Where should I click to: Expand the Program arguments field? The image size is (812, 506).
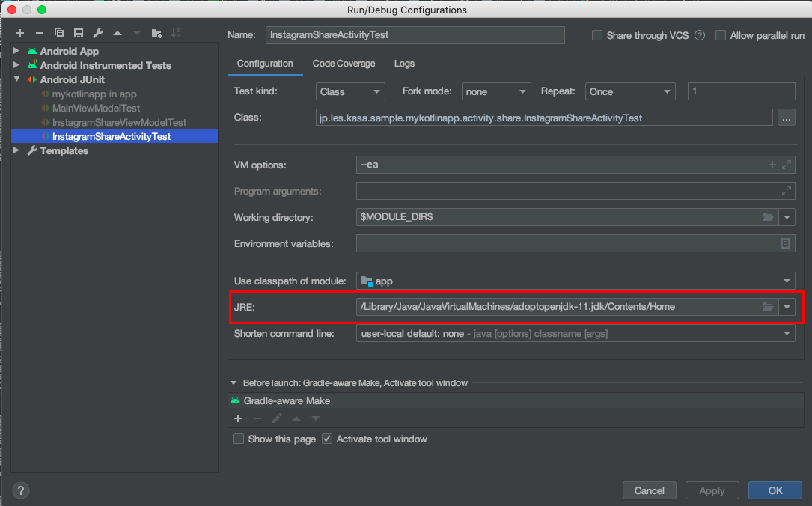coord(786,191)
